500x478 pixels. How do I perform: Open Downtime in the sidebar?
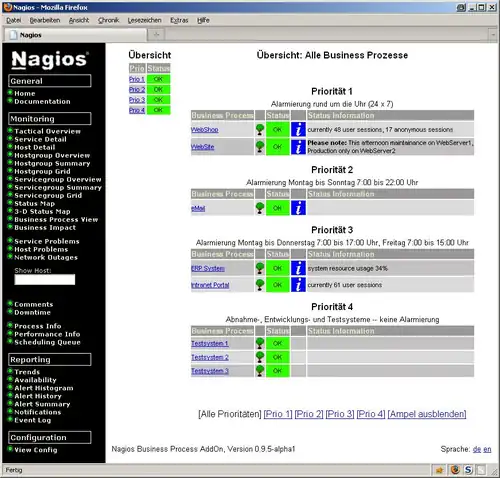coord(32,313)
